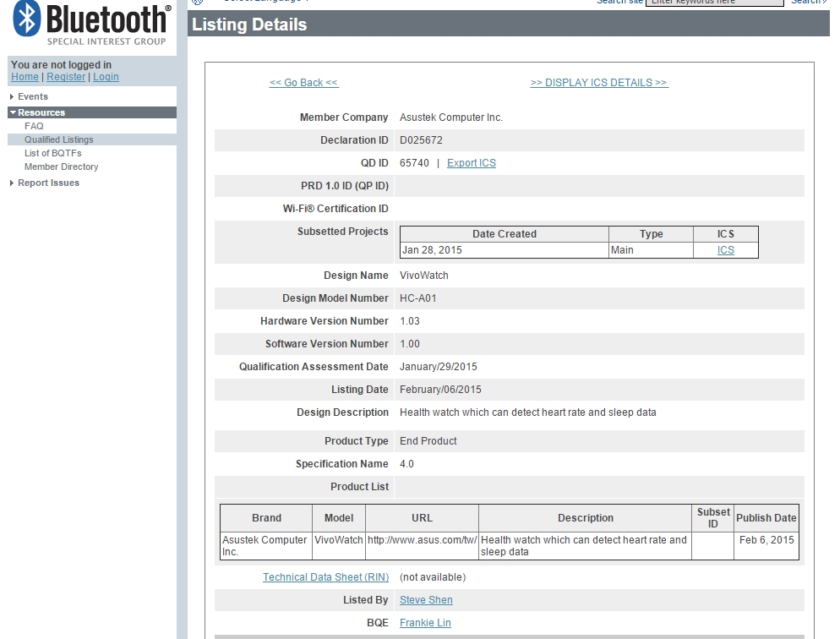
Task: Click the Register link
Action: click(x=66, y=77)
